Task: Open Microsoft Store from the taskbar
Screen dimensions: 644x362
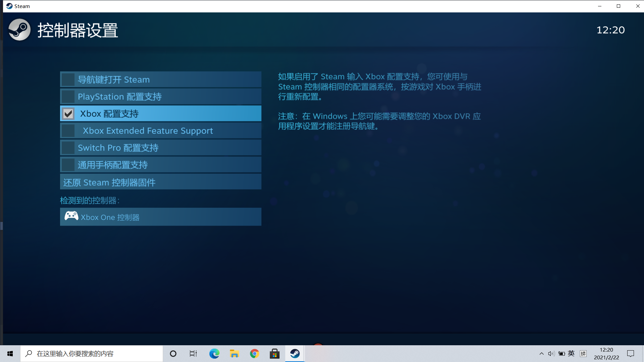Action: 275,354
